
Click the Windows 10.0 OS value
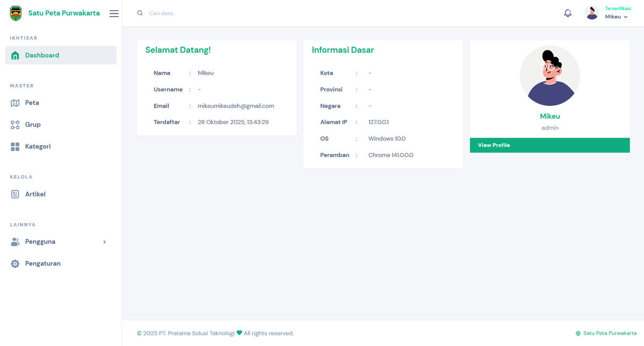[x=387, y=139]
